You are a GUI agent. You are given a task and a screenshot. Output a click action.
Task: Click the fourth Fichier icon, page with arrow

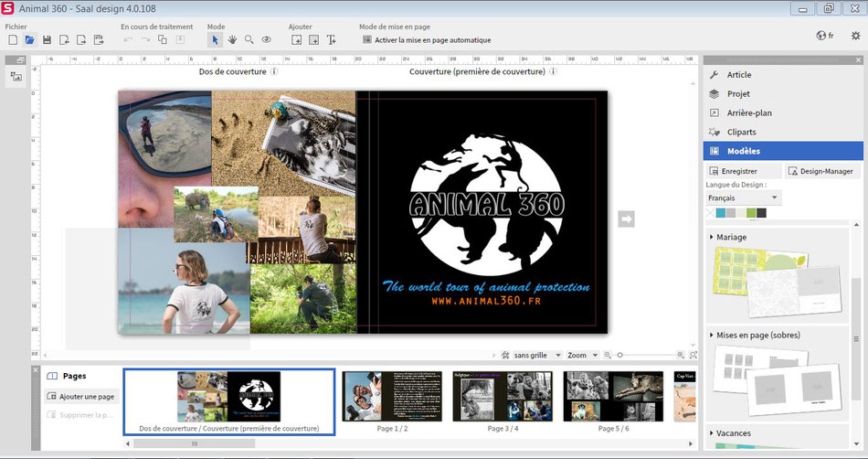point(64,40)
